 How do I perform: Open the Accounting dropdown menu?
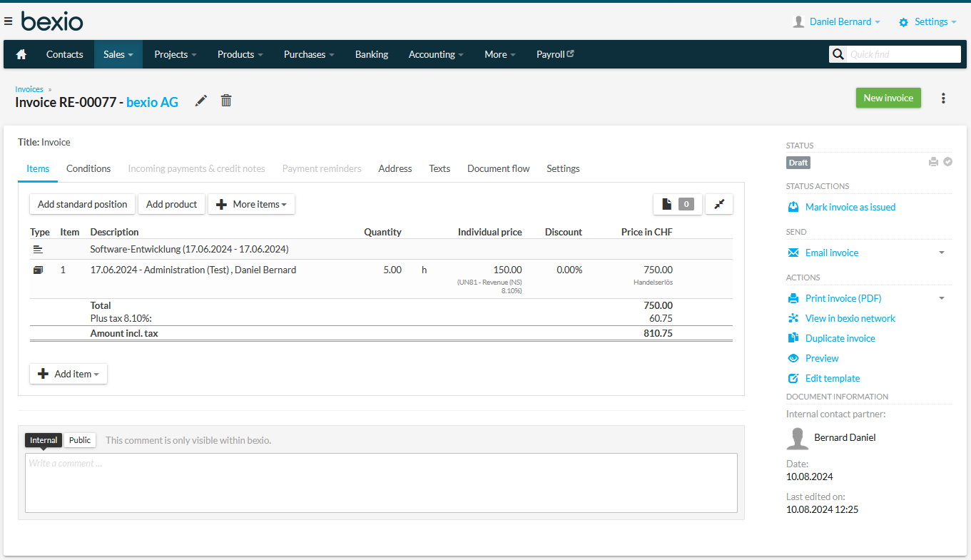[x=436, y=54]
